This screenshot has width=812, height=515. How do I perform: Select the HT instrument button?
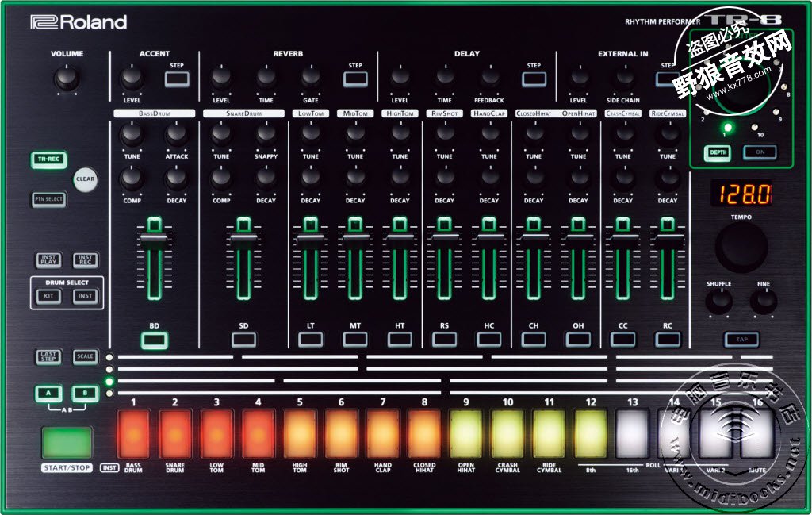coord(400,340)
